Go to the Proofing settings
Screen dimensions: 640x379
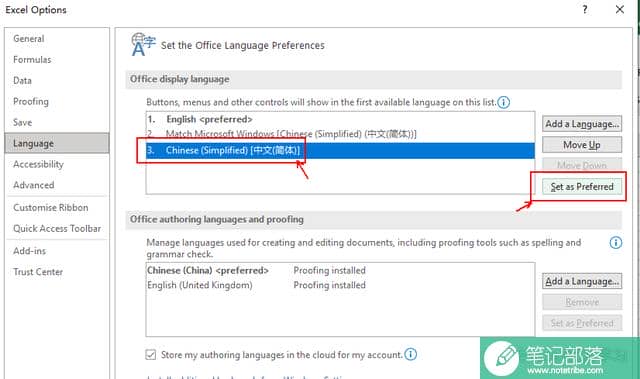[x=31, y=101]
